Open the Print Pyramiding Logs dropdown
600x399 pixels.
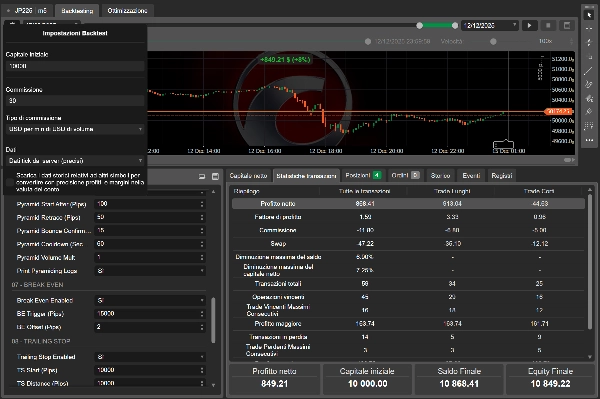coord(150,271)
